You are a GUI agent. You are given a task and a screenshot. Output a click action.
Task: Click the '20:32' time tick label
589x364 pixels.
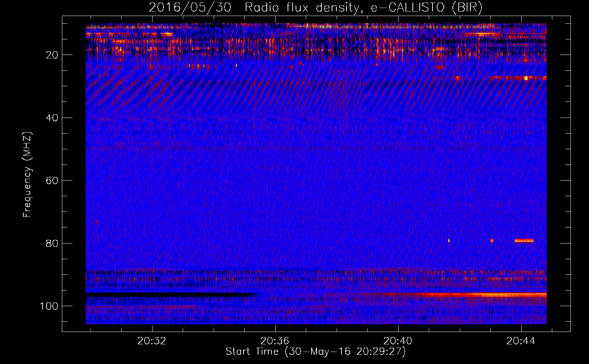tap(152, 341)
